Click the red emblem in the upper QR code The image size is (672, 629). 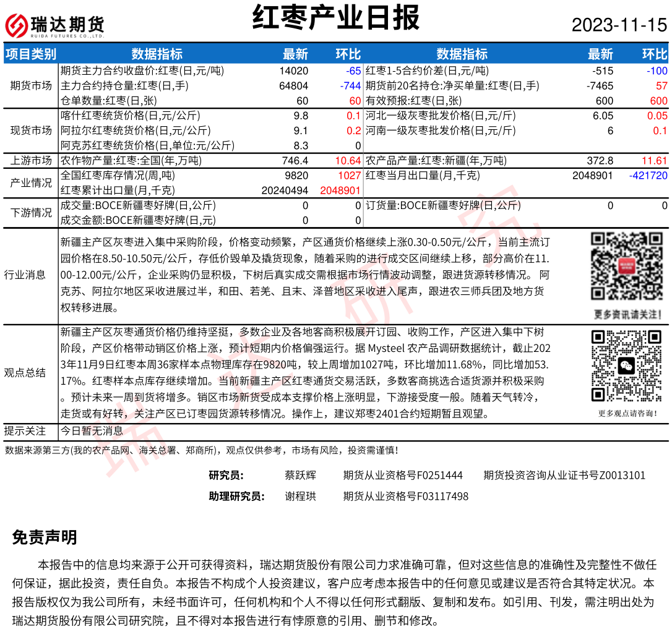coord(626,267)
